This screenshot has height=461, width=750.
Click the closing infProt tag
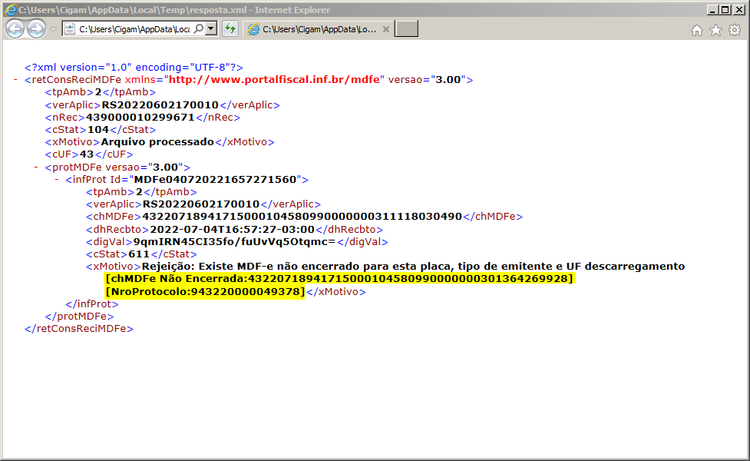click(92, 304)
